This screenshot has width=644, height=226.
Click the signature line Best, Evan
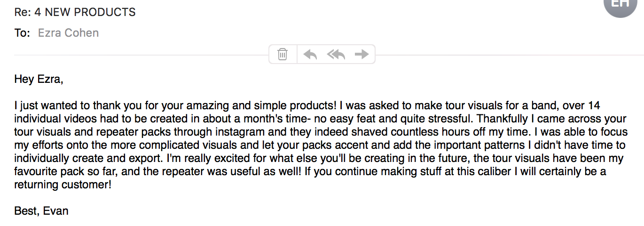(41, 210)
